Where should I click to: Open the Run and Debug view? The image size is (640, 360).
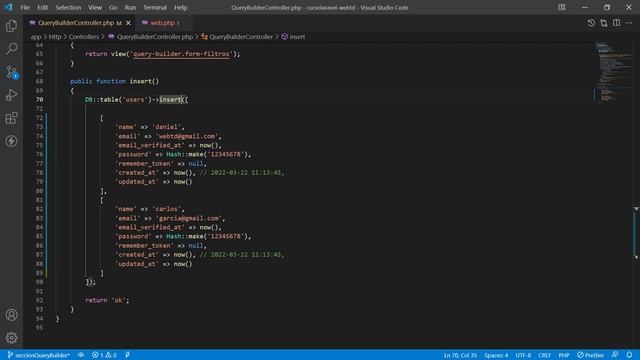coord(11,95)
